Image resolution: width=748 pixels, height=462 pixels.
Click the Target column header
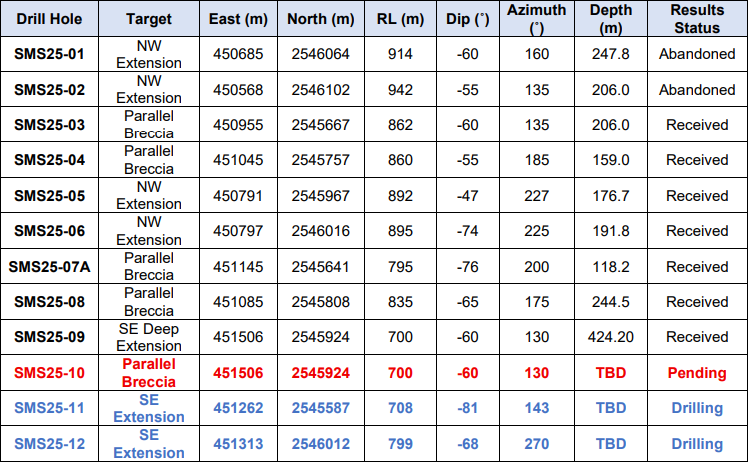(x=150, y=19)
